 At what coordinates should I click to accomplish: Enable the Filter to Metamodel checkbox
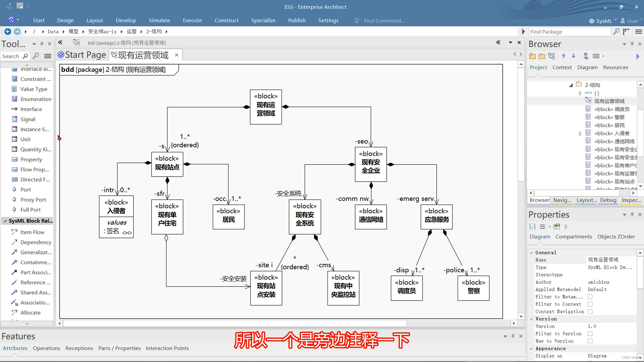(x=590, y=297)
